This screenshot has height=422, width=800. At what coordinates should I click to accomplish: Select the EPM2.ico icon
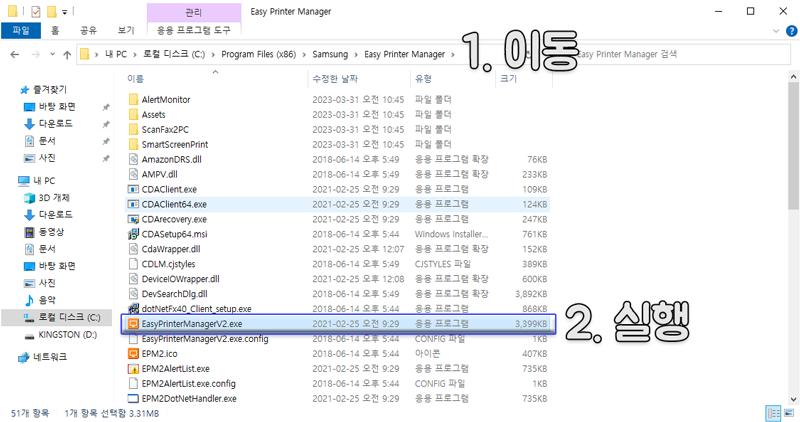(133, 354)
